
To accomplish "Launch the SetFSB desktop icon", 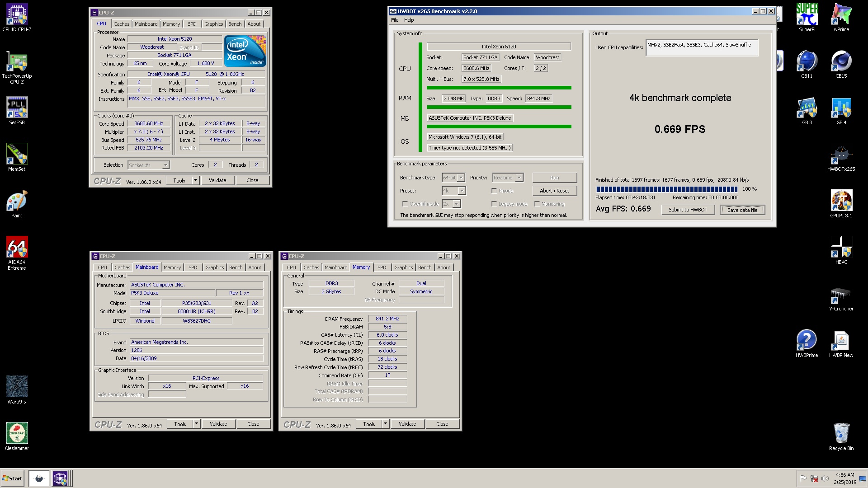I will coord(17,111).
